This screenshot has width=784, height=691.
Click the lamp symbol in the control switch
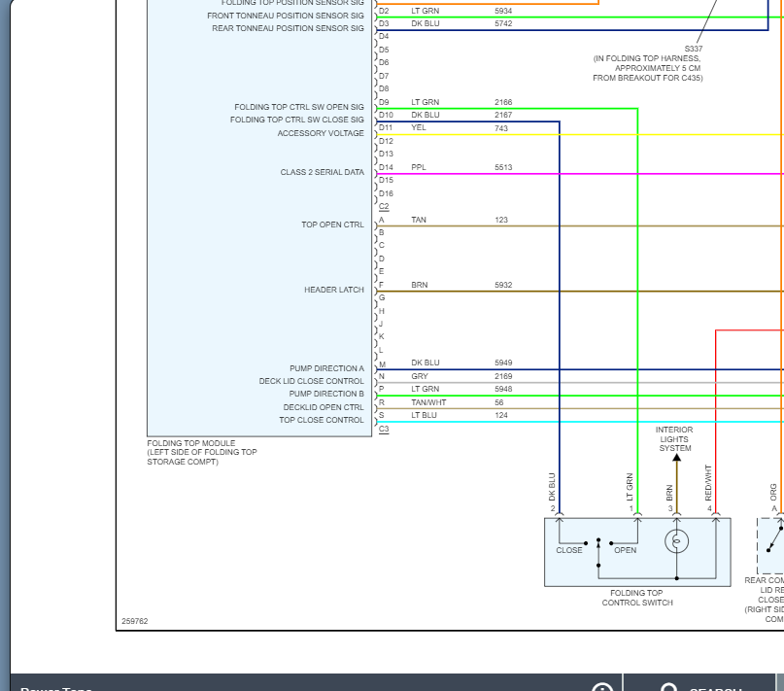(x=677, y=540)
